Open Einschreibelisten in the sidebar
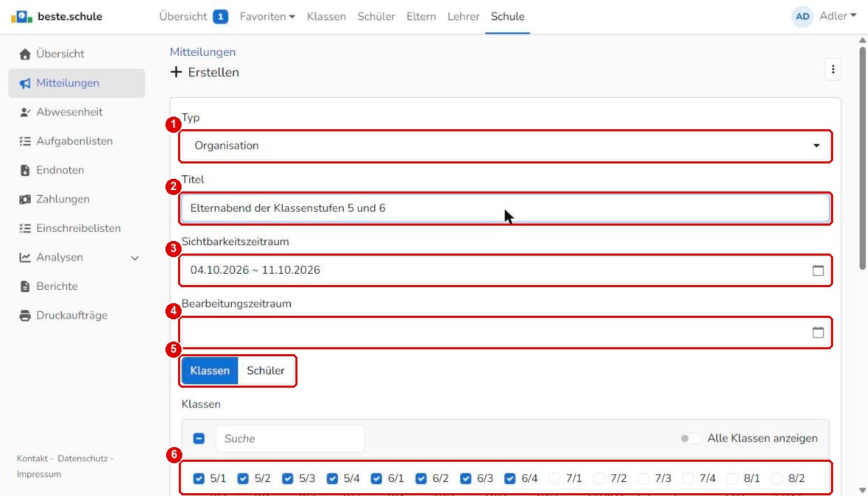 (77, 228)
